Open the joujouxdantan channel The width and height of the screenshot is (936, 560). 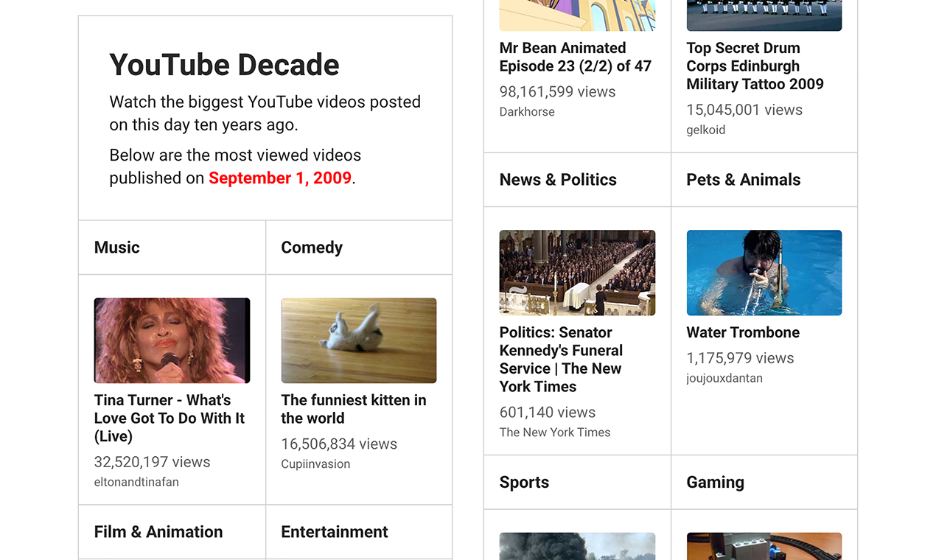pyautogui.click(x=724, y=378)
